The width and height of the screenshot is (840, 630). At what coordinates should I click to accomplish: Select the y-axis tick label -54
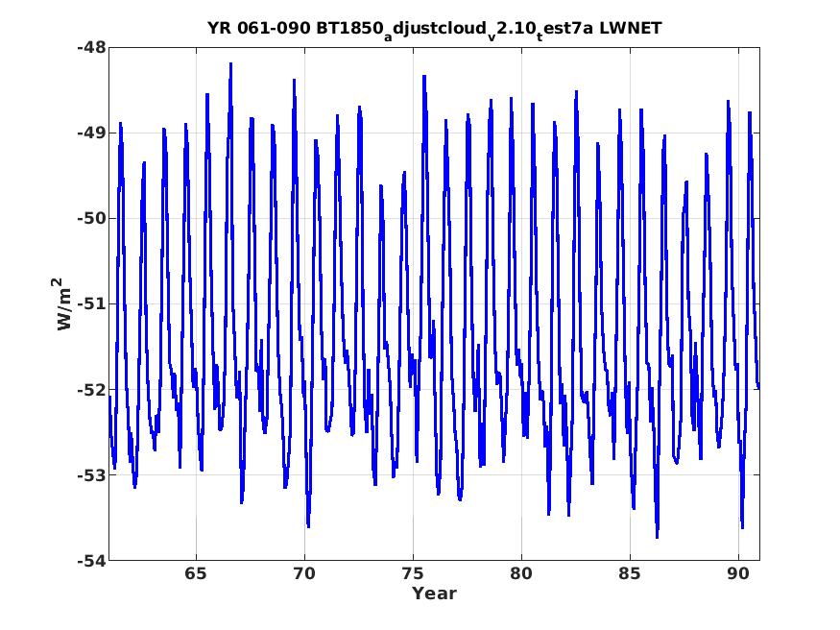(x=91, y=560)
